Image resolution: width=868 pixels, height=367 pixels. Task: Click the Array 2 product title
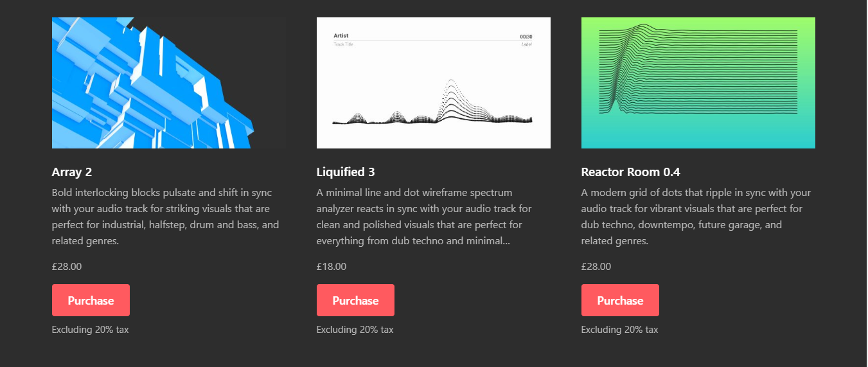(x=72, y=172)
